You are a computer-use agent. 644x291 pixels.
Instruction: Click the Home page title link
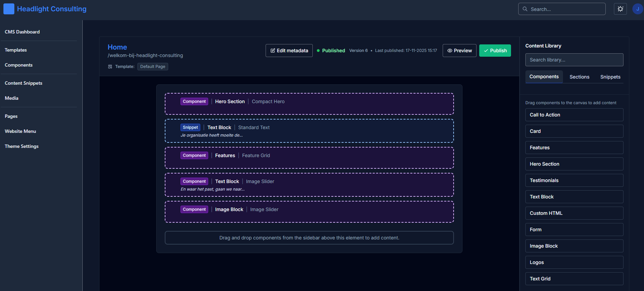point(117,47)
